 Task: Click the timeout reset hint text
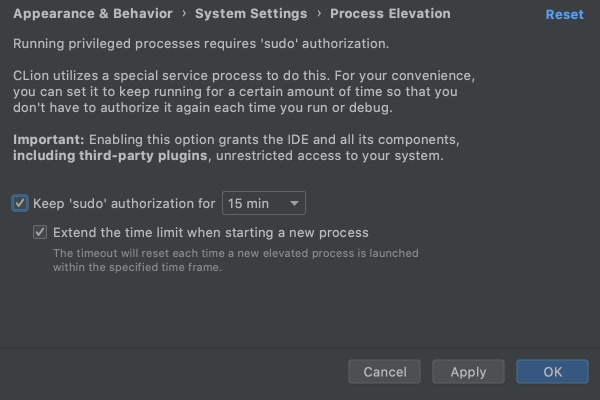point(235,260)
